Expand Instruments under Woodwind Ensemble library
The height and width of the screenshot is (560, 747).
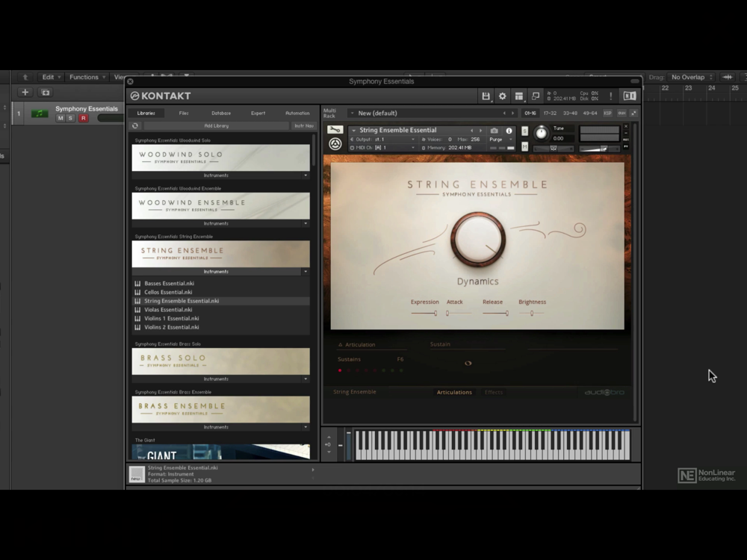[306, 223]
